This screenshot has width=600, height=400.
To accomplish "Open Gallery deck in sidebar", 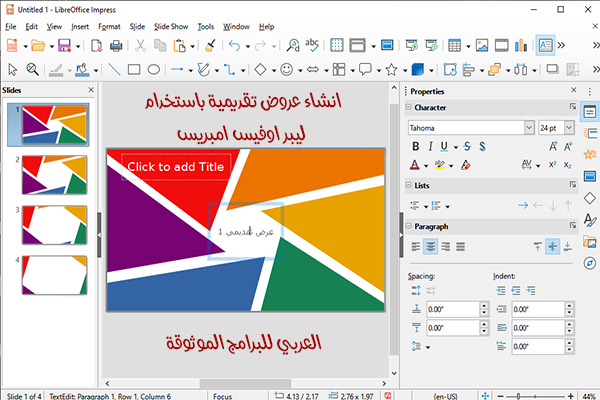I will [x=590, y=242].
